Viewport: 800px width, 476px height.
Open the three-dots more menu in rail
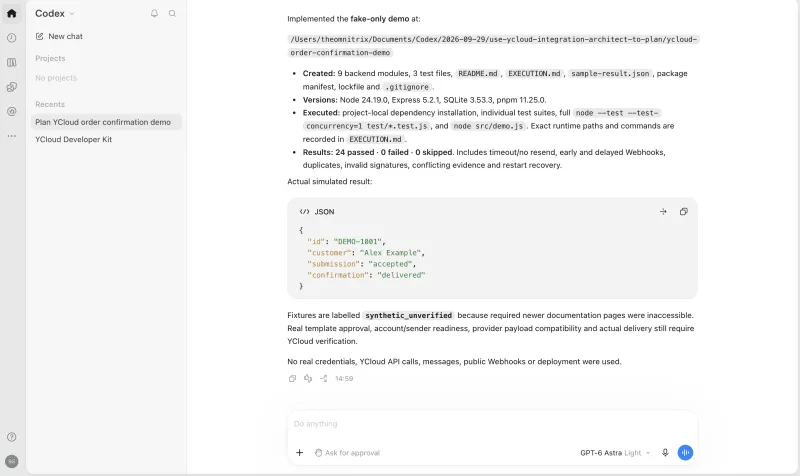coord(12,136)
